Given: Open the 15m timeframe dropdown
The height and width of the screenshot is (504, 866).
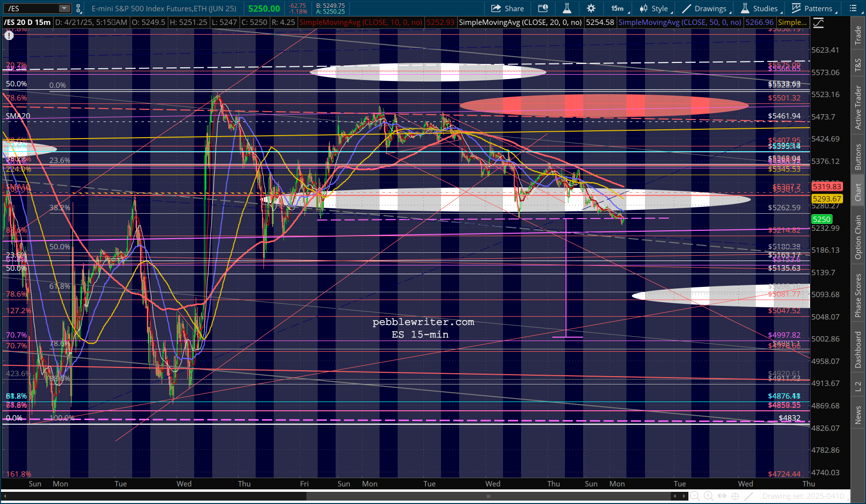Looking at the screenshot, I should click(620, 8).
